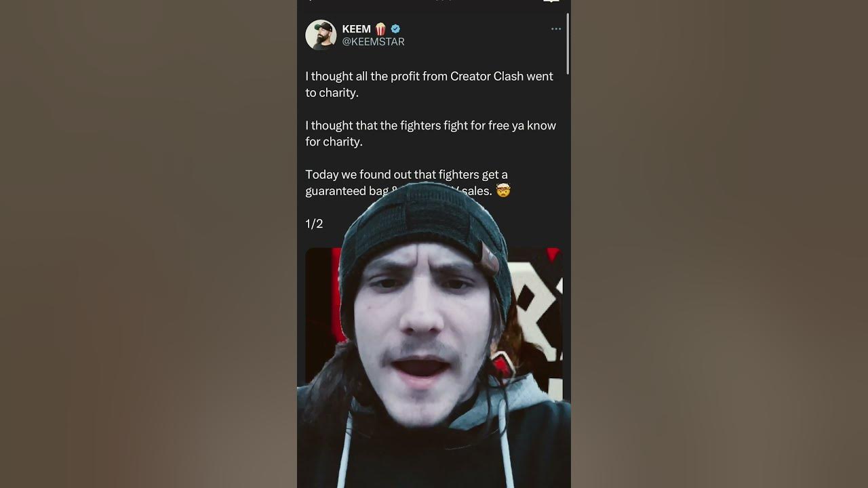868x488 pixels.
Task: Open the three-dot more options menu
Action: (x=556, y=29)
